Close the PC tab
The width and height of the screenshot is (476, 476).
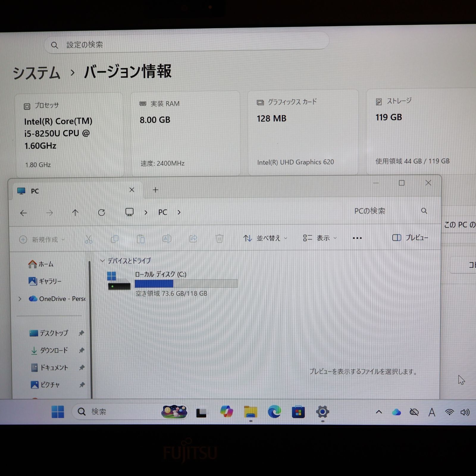(132, 190)
